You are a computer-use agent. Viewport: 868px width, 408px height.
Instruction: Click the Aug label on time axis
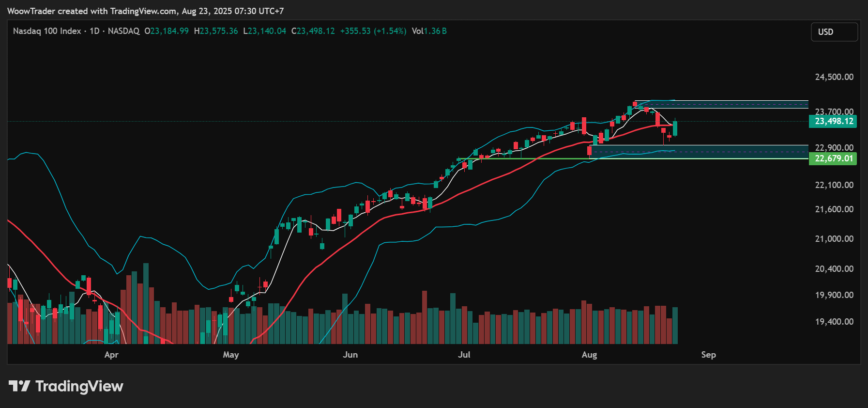[589, 355]
